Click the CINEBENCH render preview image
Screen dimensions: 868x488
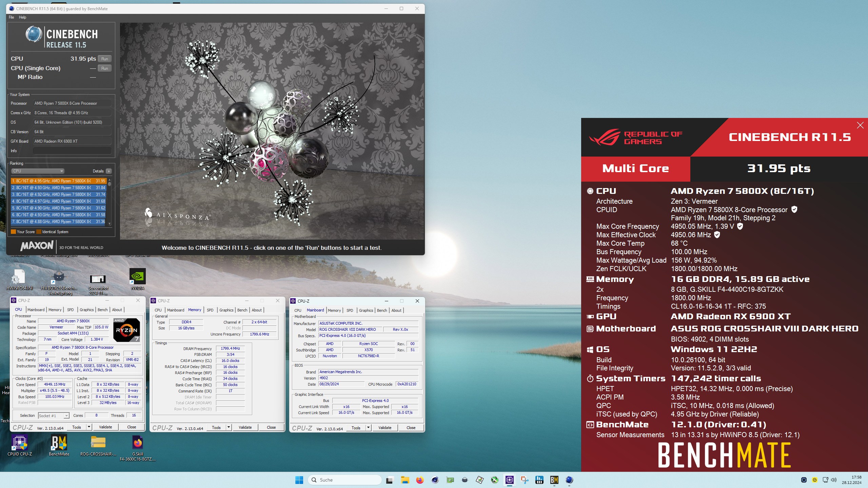pyautogui.click(x=272, y=131)
